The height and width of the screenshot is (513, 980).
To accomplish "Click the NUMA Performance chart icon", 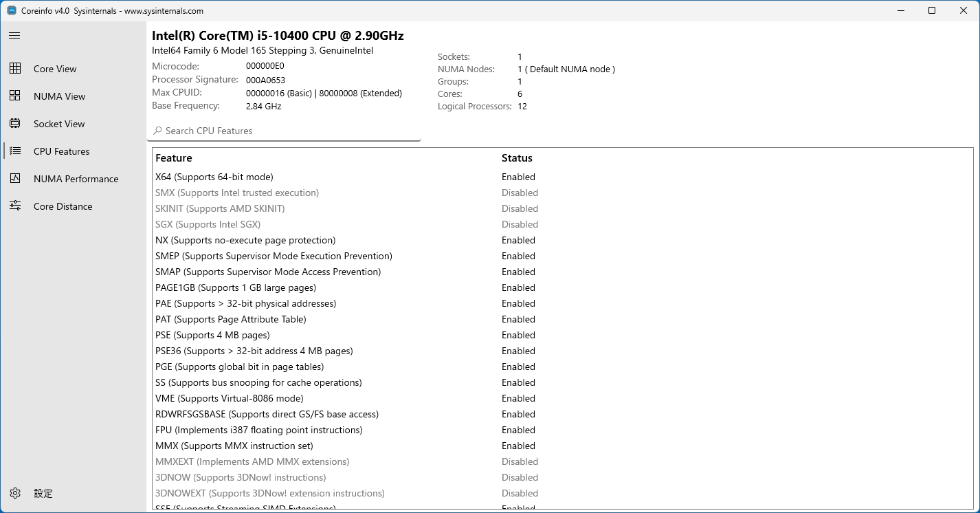I will (15, 179).
